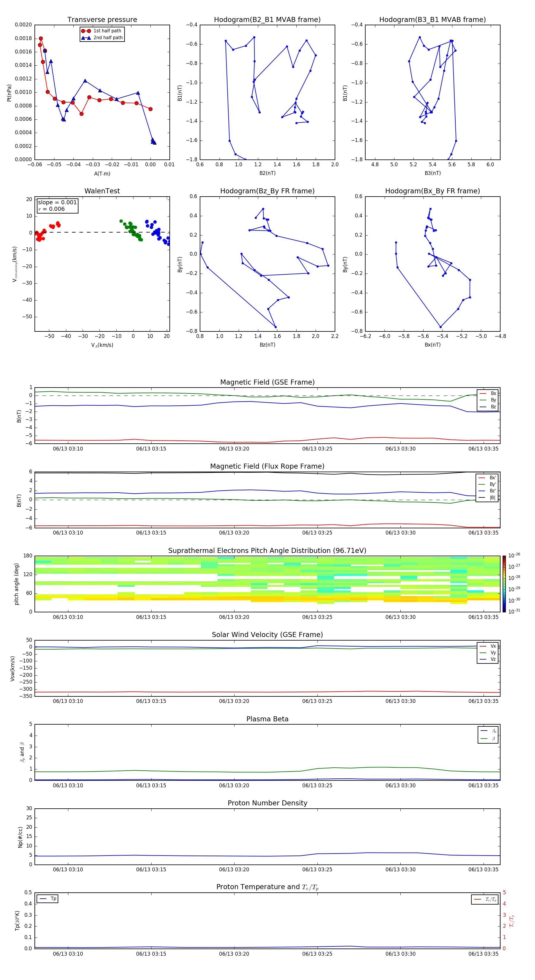Click the Suprathermal Electrons Pitch Angle Distribution title
535x980 pixels.
(x=267, y=551)
